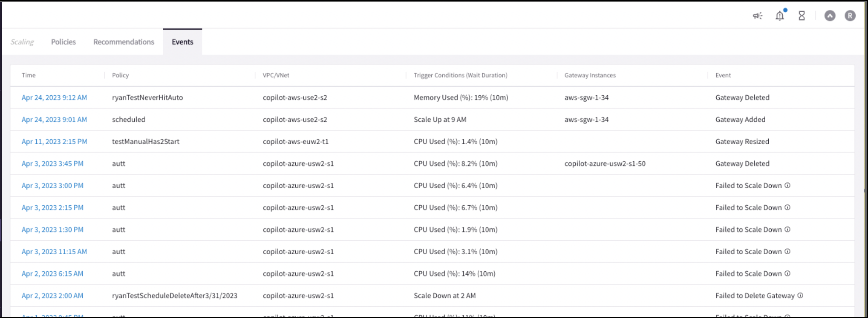The width and height of the screenshot is (868, 318).
Task: Click the Gateway Added event text
Action: tap(740, 119)
